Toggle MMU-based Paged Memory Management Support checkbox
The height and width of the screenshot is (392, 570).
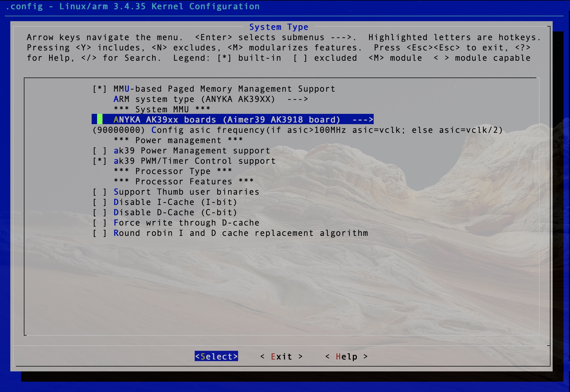click(x=100, y=89)
